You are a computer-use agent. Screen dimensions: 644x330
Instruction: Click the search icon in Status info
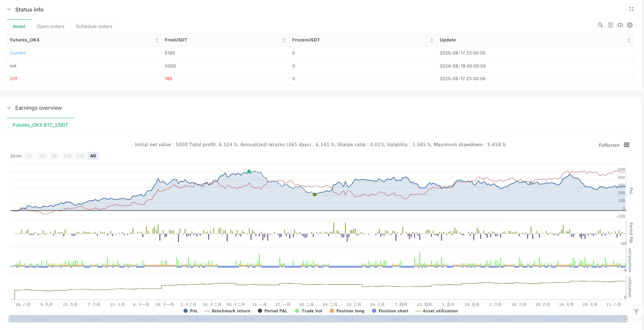[x=600, y=25]
